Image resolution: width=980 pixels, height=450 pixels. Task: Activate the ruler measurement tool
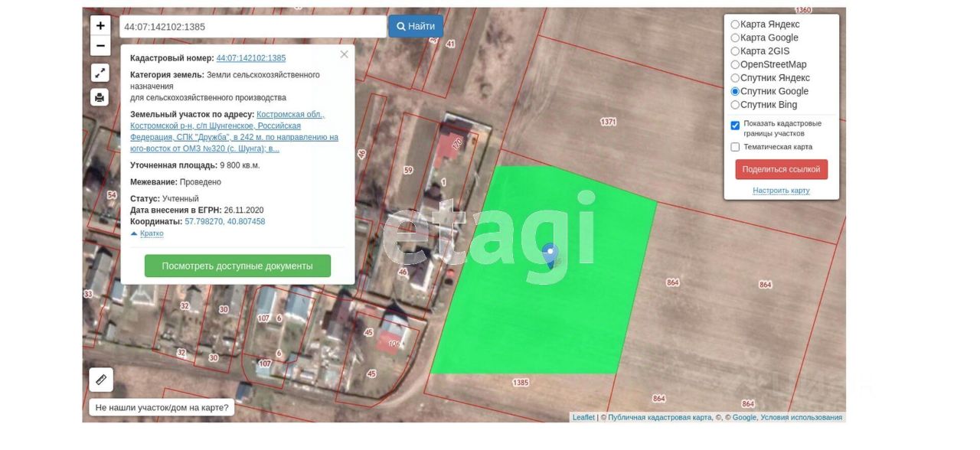pos(101,380)
